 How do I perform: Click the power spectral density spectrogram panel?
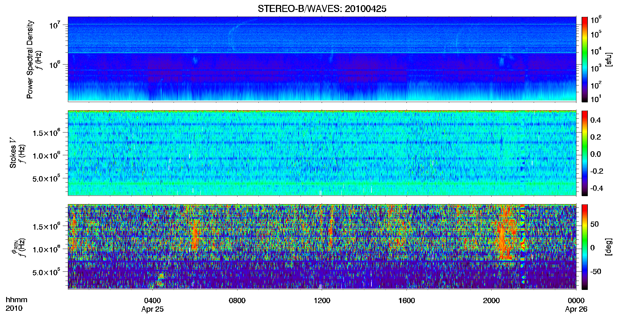pos(322,59)
